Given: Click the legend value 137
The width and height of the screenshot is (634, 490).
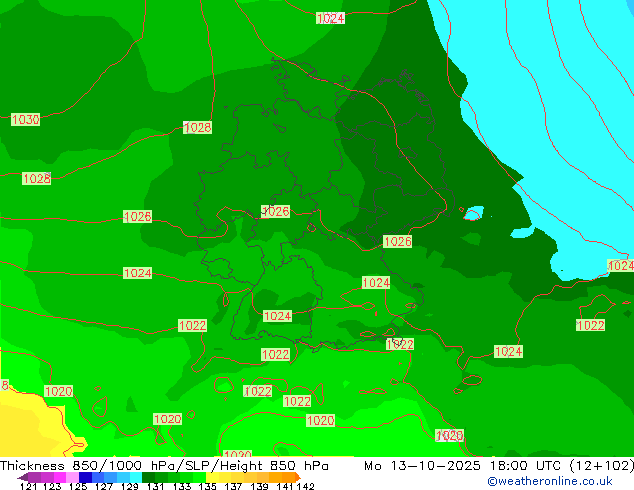Looking at the screenshot, I should pos(233,486).
